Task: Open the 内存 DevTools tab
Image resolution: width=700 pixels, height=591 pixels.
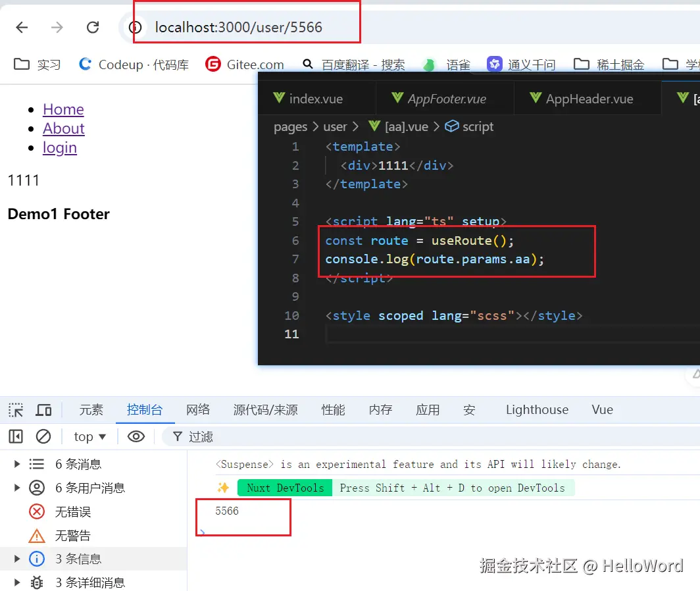Action: pos(381,410)
